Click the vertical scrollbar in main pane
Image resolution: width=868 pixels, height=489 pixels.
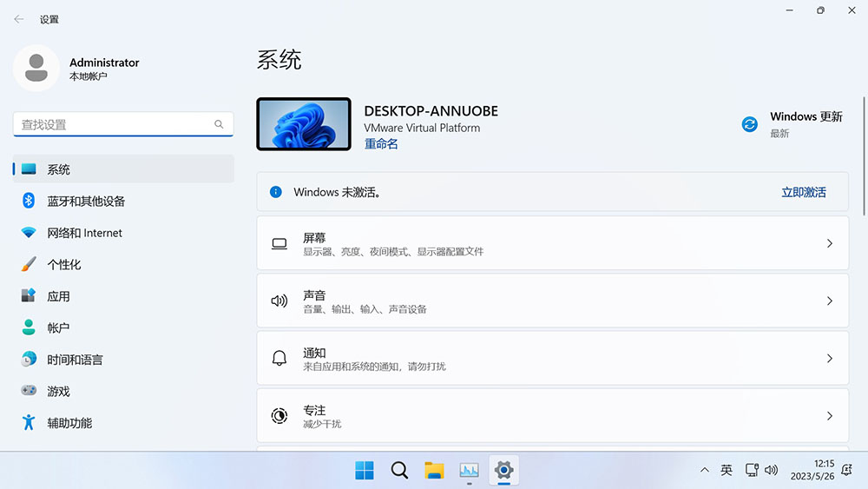point(864,156)
